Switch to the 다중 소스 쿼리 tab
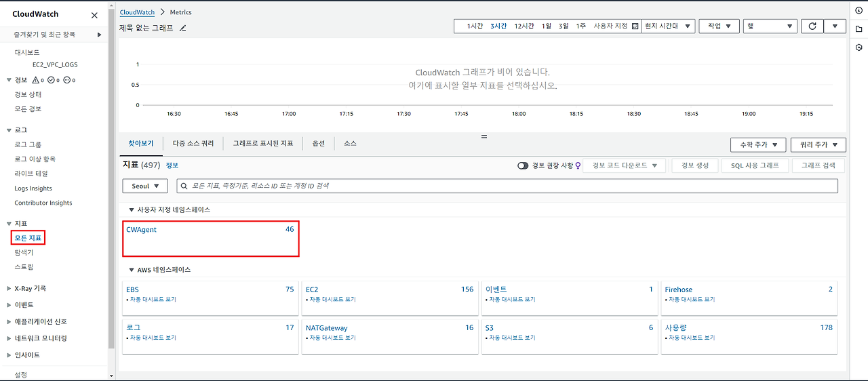Screen dimensions: 868x381 (193, 144)
